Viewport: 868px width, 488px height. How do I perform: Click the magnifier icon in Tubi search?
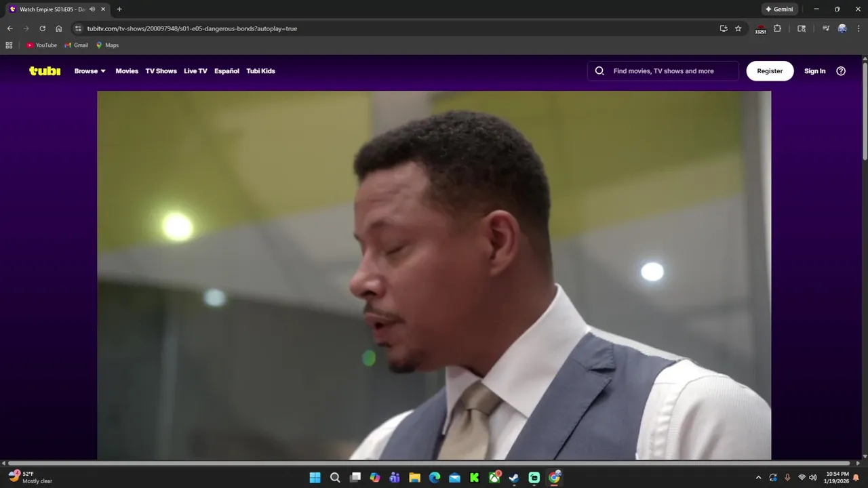click(x=599, y=70)
